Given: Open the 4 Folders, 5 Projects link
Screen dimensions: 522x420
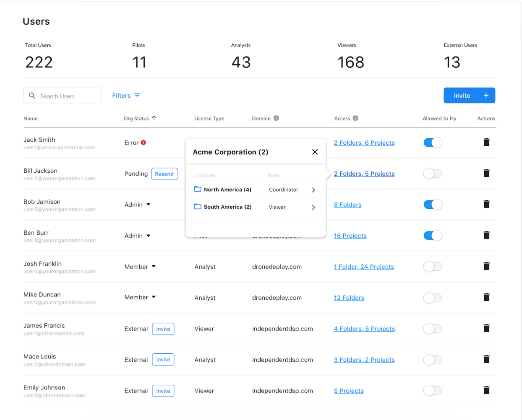Looking at the screenshot, I should coord(364,329).
